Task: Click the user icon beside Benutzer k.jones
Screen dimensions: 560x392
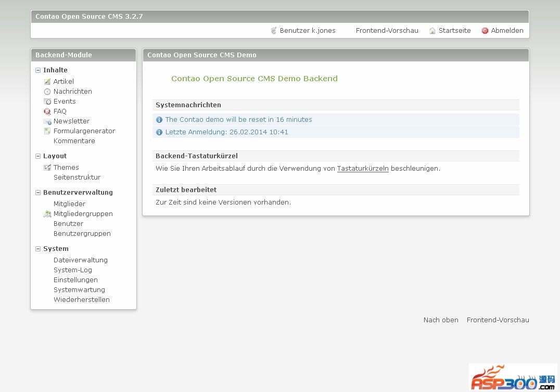Action: 274,31
